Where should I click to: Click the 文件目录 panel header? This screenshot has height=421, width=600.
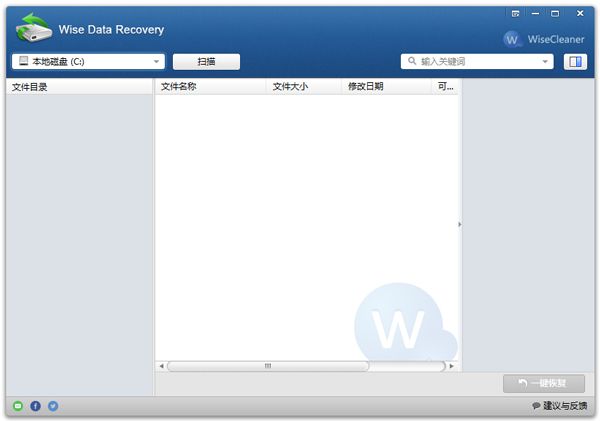[x=79, y=87]
